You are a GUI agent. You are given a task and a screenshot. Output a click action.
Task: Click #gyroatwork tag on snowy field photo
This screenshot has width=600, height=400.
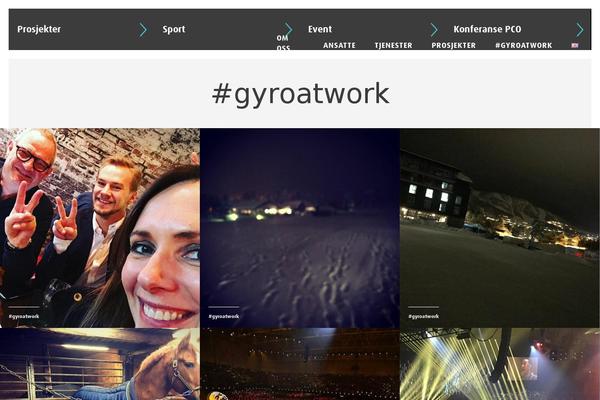pyautogui.click(x=224, y=316)
